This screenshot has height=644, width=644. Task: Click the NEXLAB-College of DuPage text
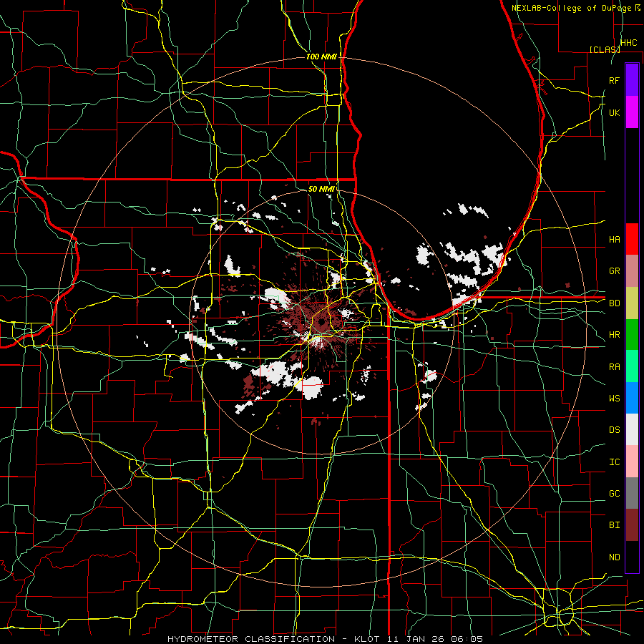571,8
